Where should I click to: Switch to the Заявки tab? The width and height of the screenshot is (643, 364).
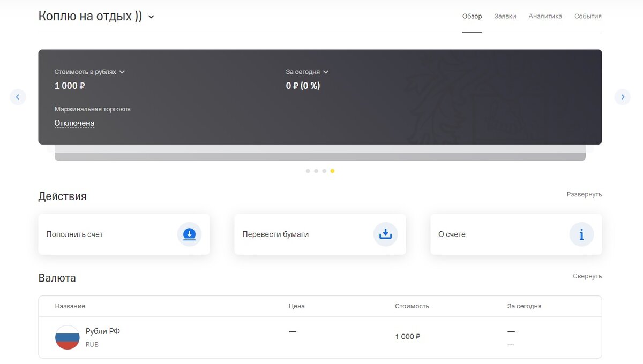(x=505, y=16)
